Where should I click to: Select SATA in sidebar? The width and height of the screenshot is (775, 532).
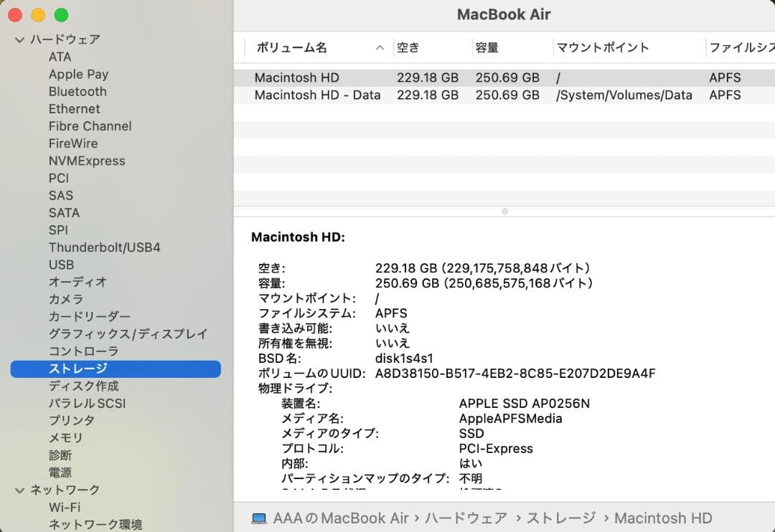pyautogui.click(x=65, y=212)
